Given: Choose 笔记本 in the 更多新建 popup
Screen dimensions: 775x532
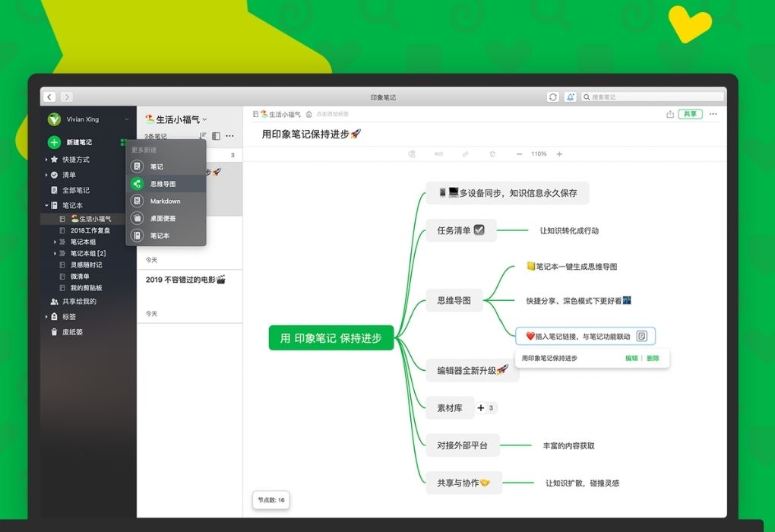Looking at the screenshot, I should [x=166, y=236].
